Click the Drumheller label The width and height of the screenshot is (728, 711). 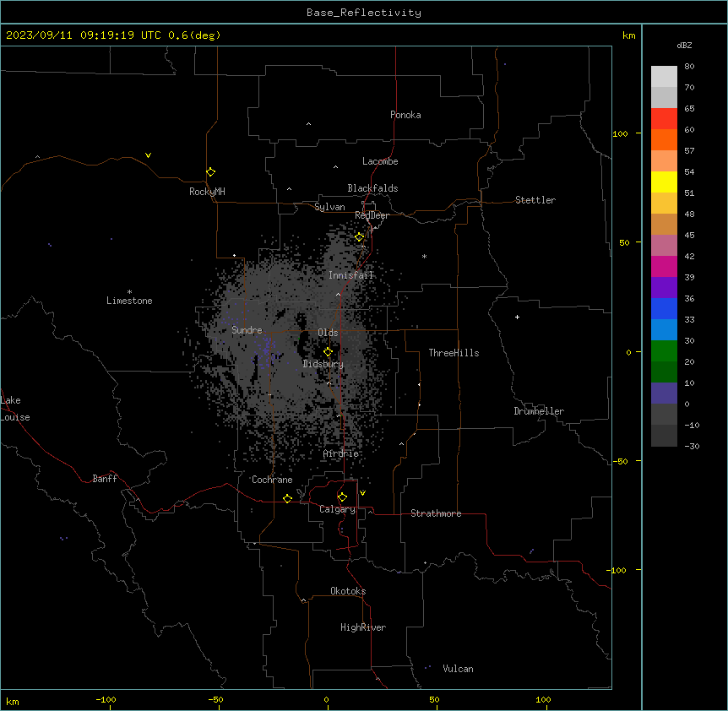(x=539, y=411)
